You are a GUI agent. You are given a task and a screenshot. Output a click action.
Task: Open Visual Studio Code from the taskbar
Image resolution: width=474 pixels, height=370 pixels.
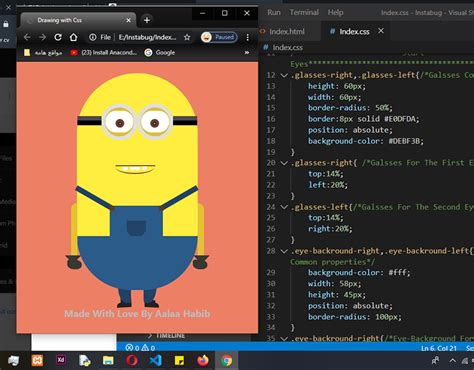155,360
